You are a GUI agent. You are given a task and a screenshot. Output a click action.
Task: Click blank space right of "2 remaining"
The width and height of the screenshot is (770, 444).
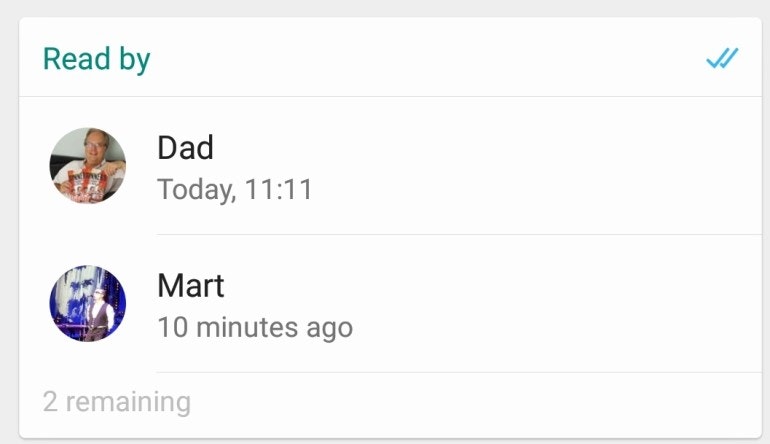(480, 402)
